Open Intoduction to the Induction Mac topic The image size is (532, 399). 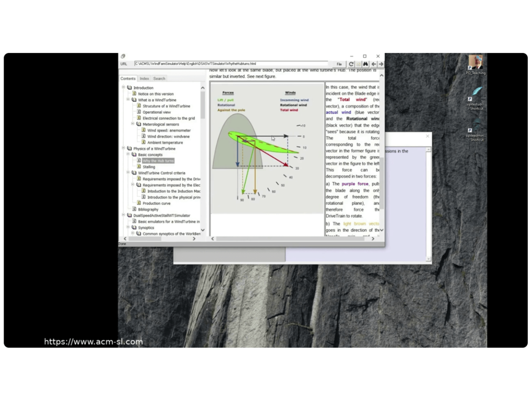(174, 191)
